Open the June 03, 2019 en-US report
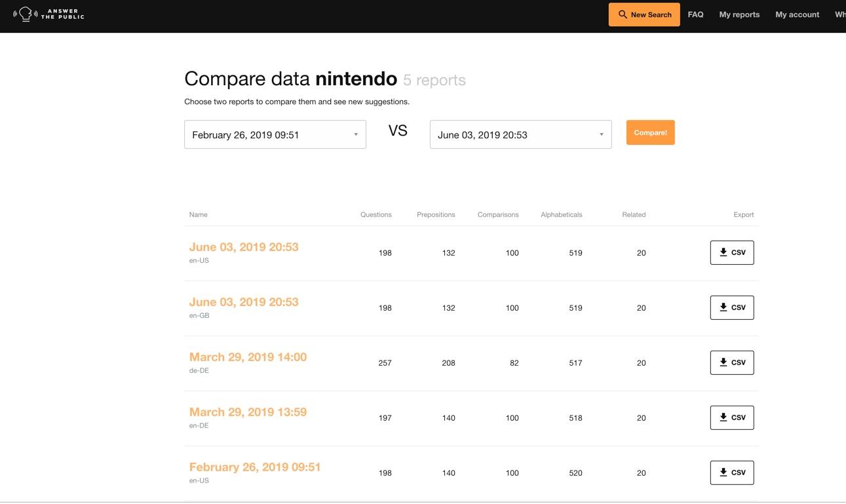The image size is (846, 504). point(244,247)
